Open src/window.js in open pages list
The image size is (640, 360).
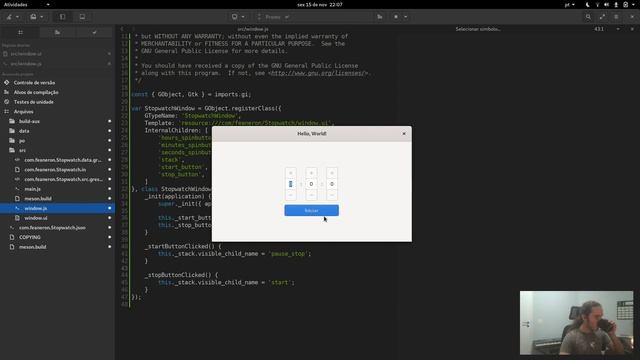pos(26,64)
